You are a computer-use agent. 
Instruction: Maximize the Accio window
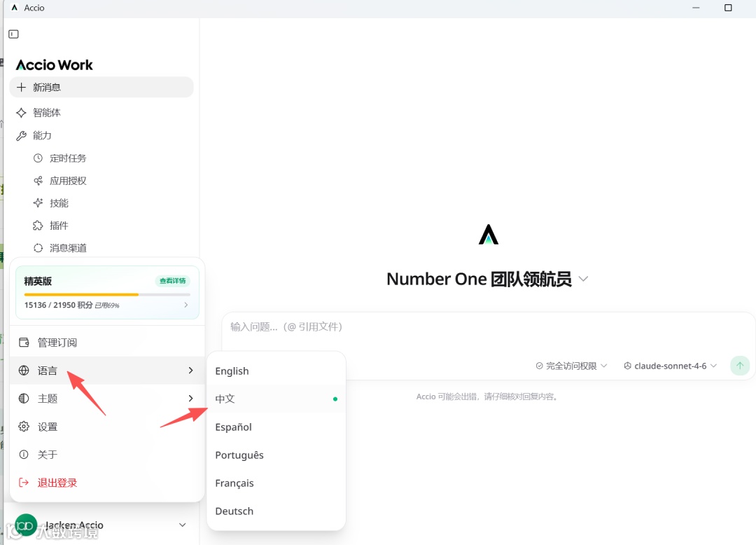728,8
